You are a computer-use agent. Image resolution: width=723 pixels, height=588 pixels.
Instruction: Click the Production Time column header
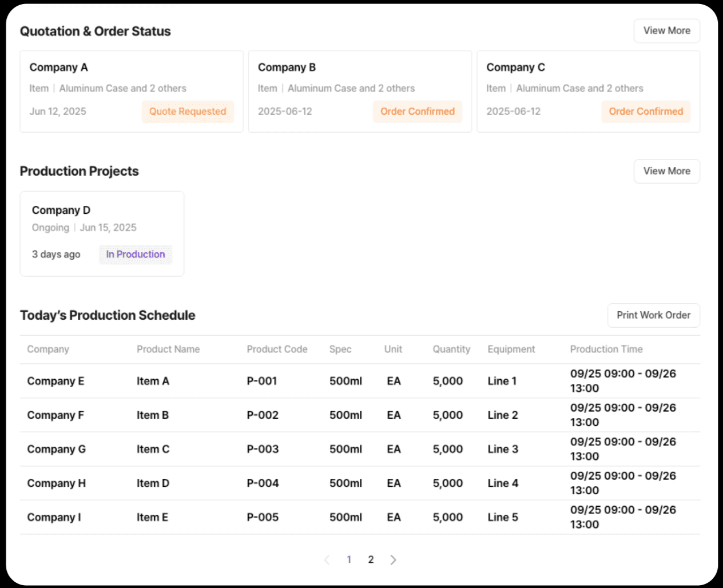tap(606, 349)
